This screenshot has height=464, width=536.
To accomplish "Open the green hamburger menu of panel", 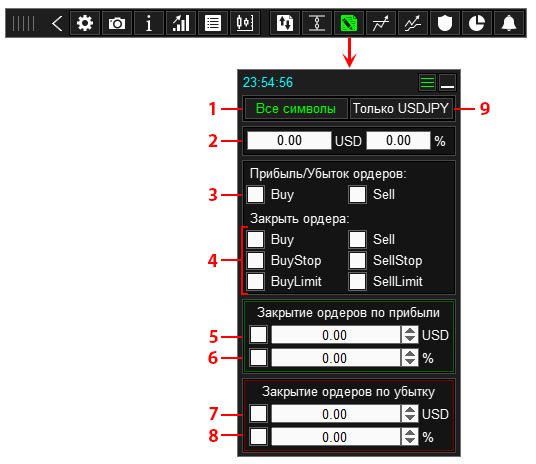I will click(427, 82).
